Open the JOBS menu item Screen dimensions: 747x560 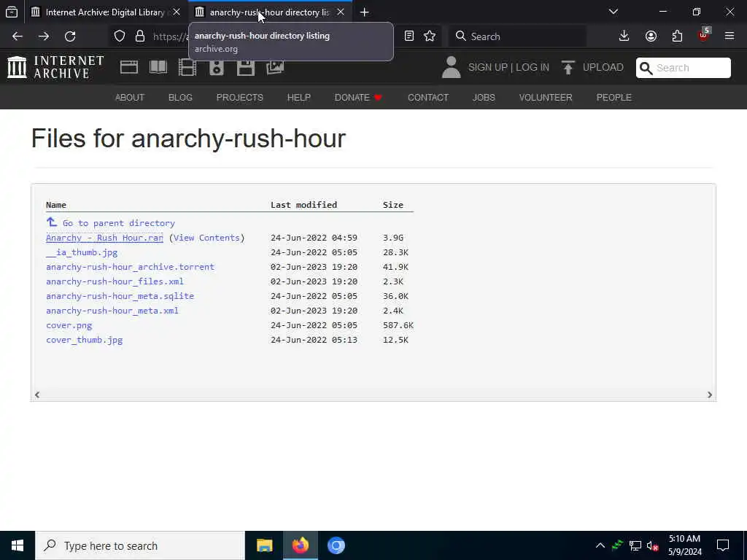tap(484, 97)
